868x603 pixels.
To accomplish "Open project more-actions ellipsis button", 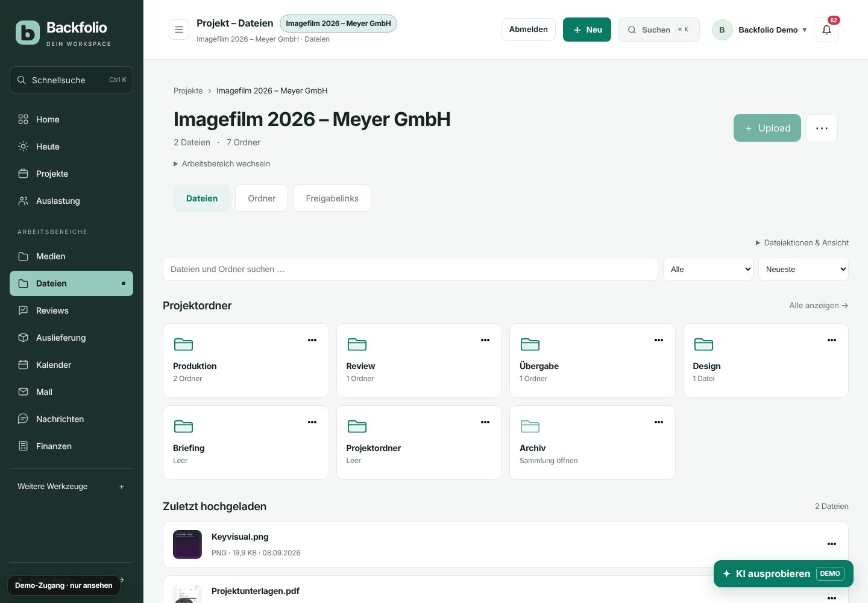I will click(x=822, y=128).
